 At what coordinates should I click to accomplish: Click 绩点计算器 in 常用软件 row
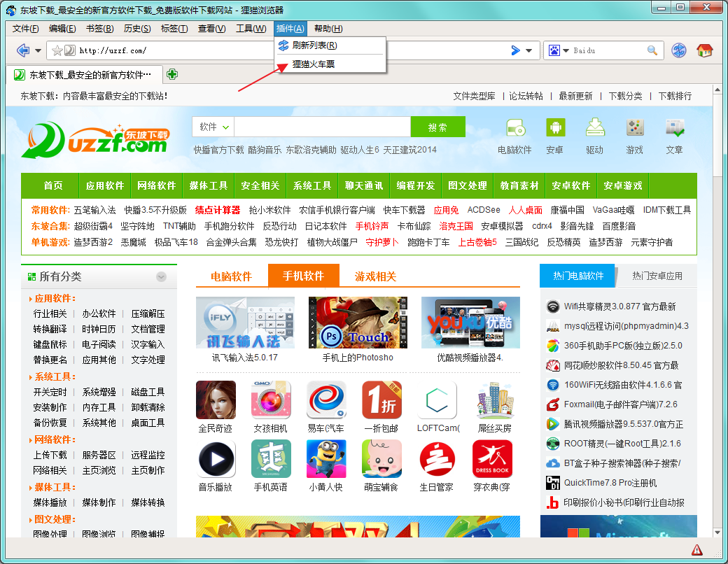(218, 211)
